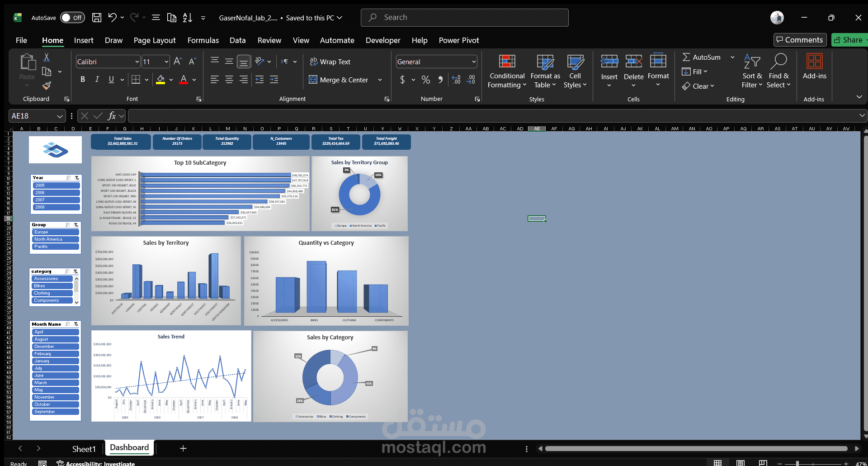Open the Fill dropdown
The height and width of the screenshot is (466, 868).
point(695,71)
